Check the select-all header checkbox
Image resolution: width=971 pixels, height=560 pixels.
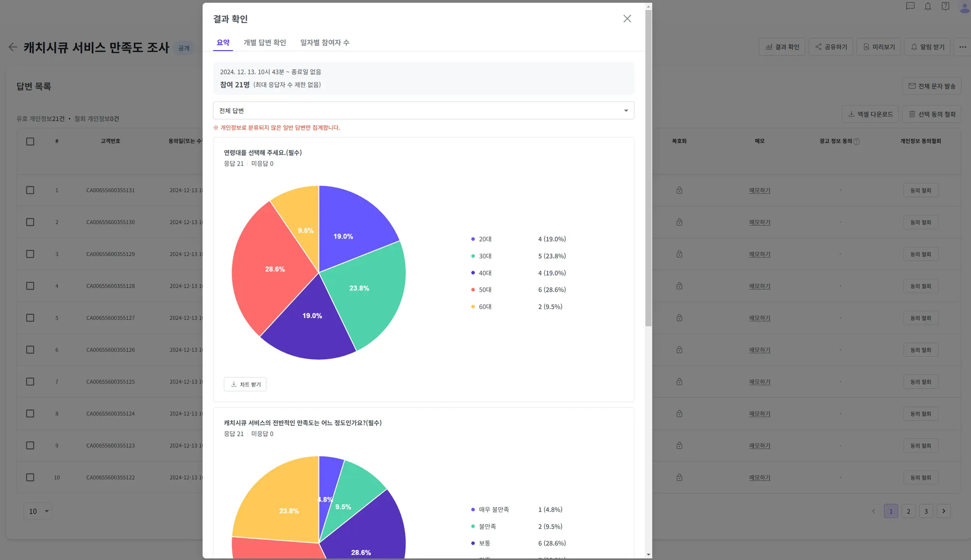[30, 141]
